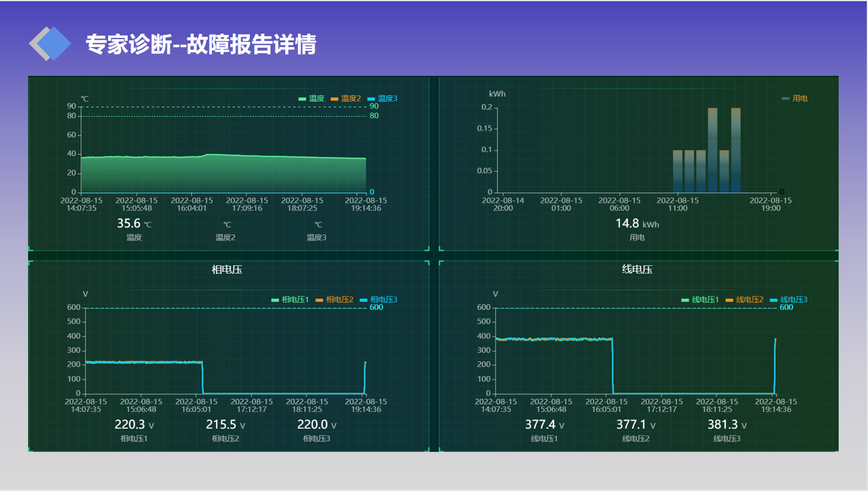Toggle 线电压2 legend entry
The image size is (868, 491).
[744, 300]
